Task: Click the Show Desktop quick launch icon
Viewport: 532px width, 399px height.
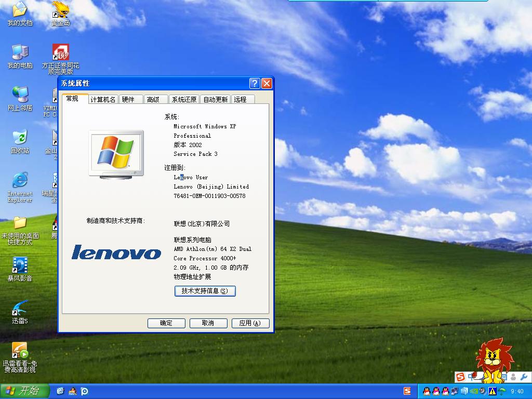Action: tap(60, 391)
